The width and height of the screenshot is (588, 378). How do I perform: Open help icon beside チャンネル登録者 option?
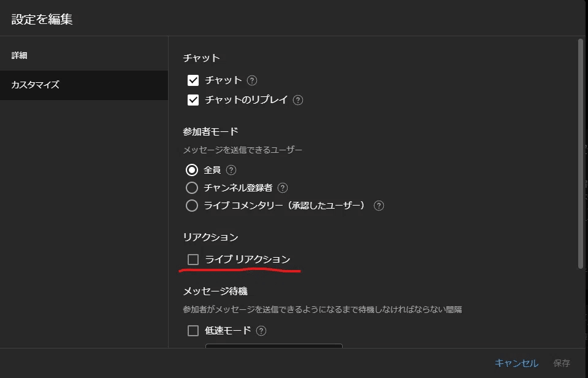coord(283,188)
